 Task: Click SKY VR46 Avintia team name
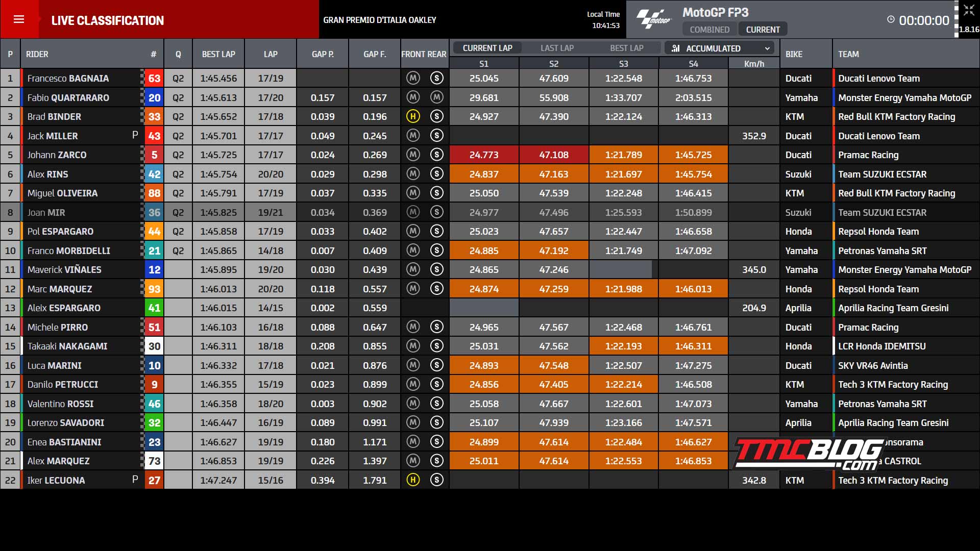tap(873, 365)
